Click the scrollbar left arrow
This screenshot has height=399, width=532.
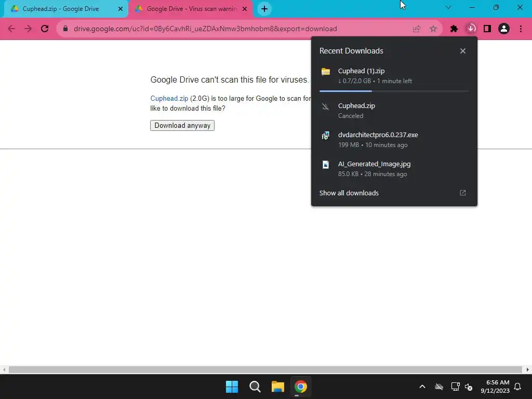[4, 369]
